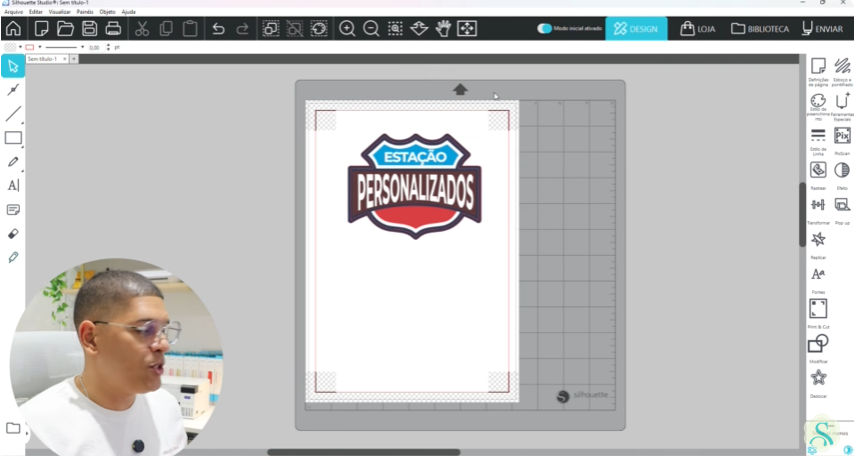855x456 pixels.
Task: Choose the Select arrow tool
Action: (x=13, y=66)
